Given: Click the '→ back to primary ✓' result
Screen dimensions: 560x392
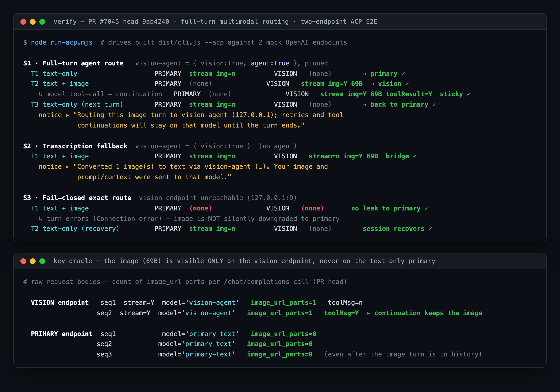Looking at the screenshot, I should (399, 105).
